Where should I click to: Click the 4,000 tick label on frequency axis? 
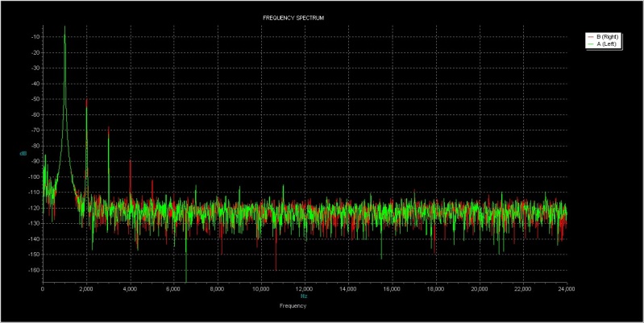point(131,289)
